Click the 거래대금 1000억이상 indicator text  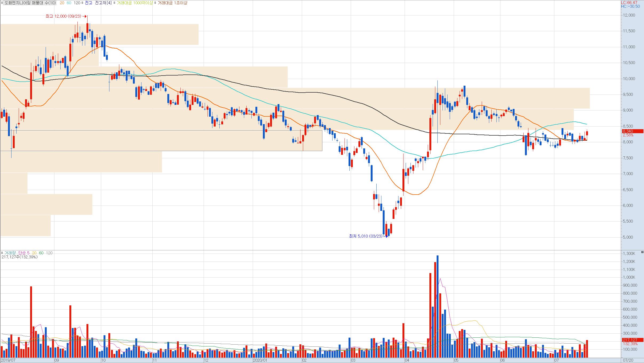[135, 3]
